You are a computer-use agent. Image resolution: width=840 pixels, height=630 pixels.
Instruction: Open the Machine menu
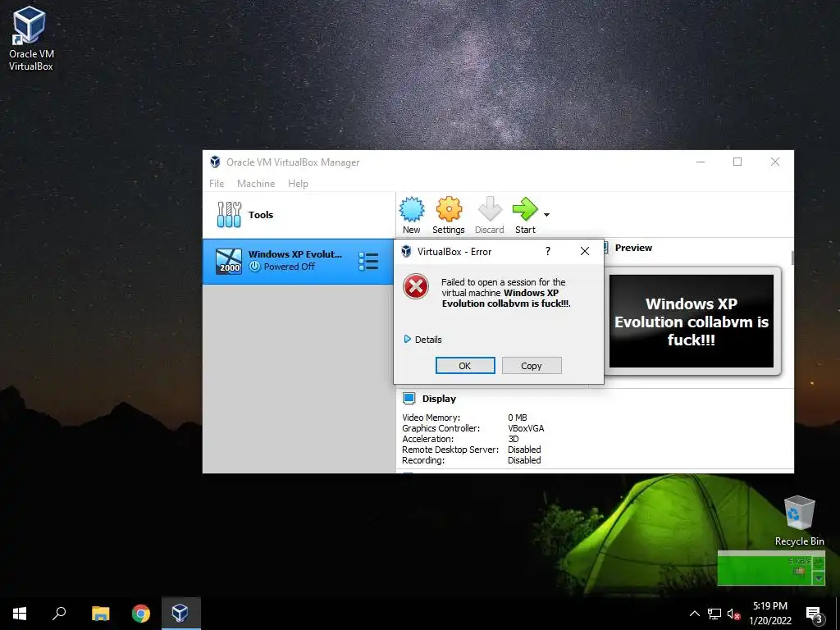[x=256, y=183]
